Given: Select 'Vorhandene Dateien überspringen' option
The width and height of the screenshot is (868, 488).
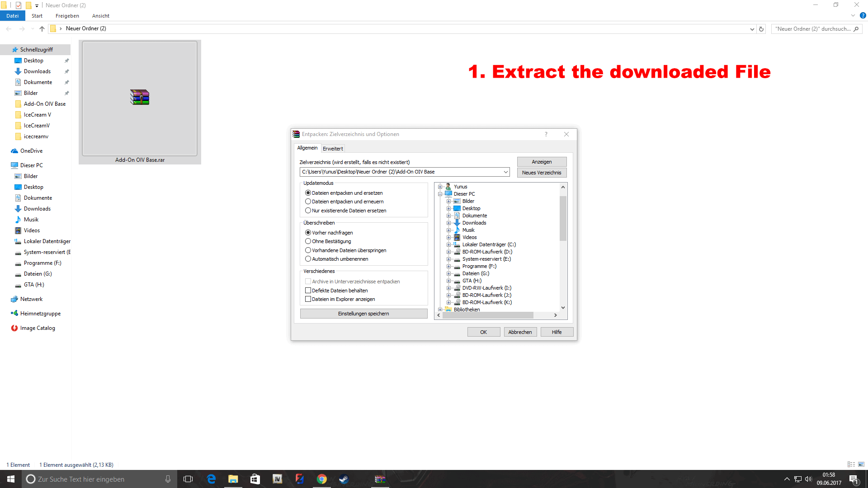Looking at the screenshot, I should coord(308,250).
